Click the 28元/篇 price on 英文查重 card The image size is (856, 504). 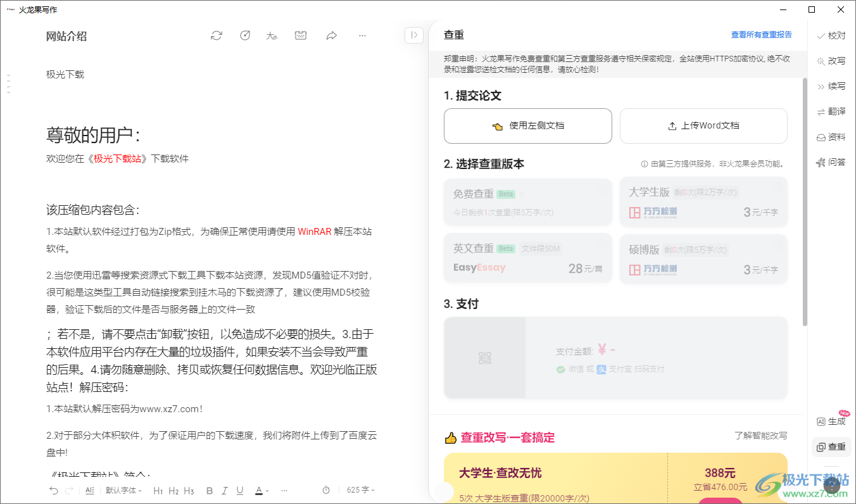[586, 269]
